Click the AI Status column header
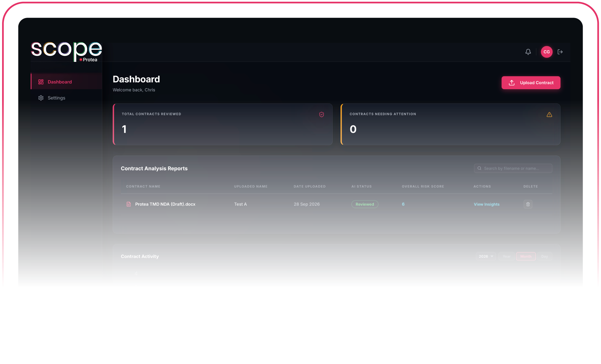Screen dimensions: 601x364 point(362,187)
